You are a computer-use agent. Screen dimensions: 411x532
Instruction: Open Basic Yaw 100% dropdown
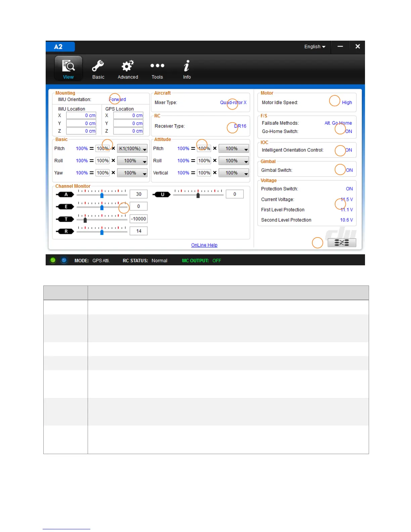(132, 173)
